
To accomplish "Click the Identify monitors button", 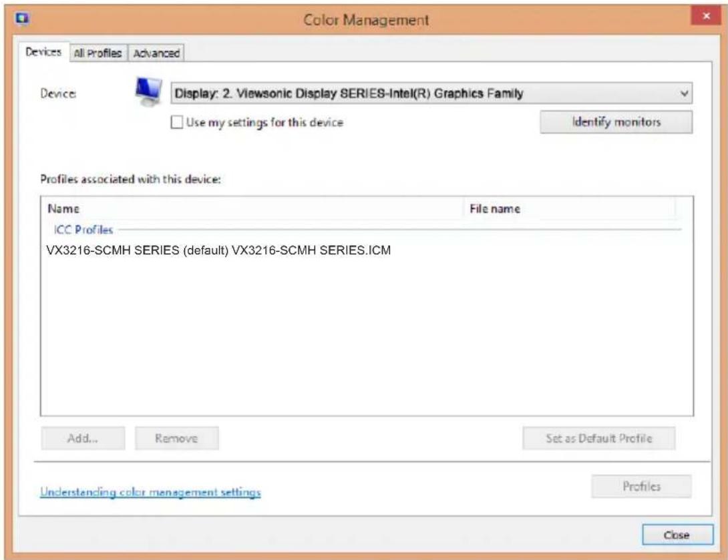I will click(x=616, y=122).
